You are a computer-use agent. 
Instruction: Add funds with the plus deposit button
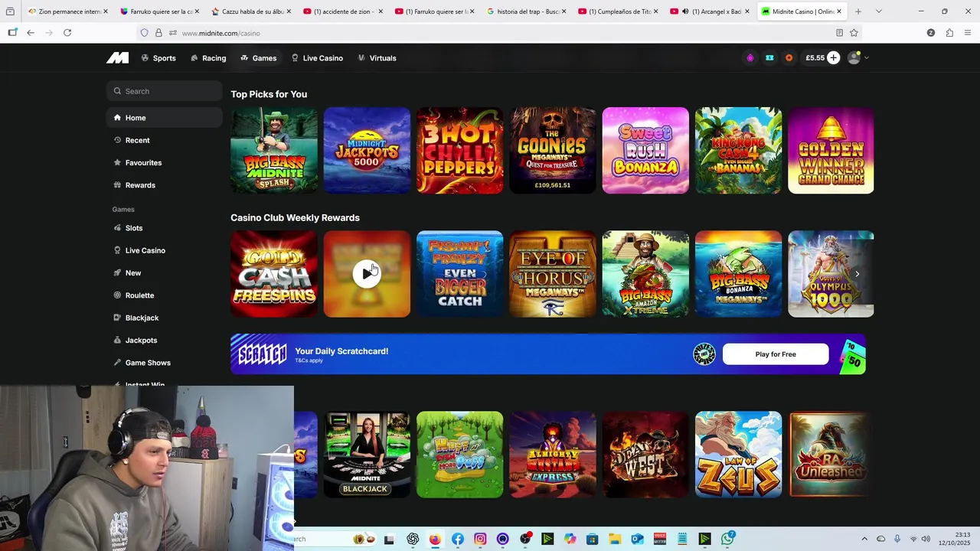tap(833, 57)
